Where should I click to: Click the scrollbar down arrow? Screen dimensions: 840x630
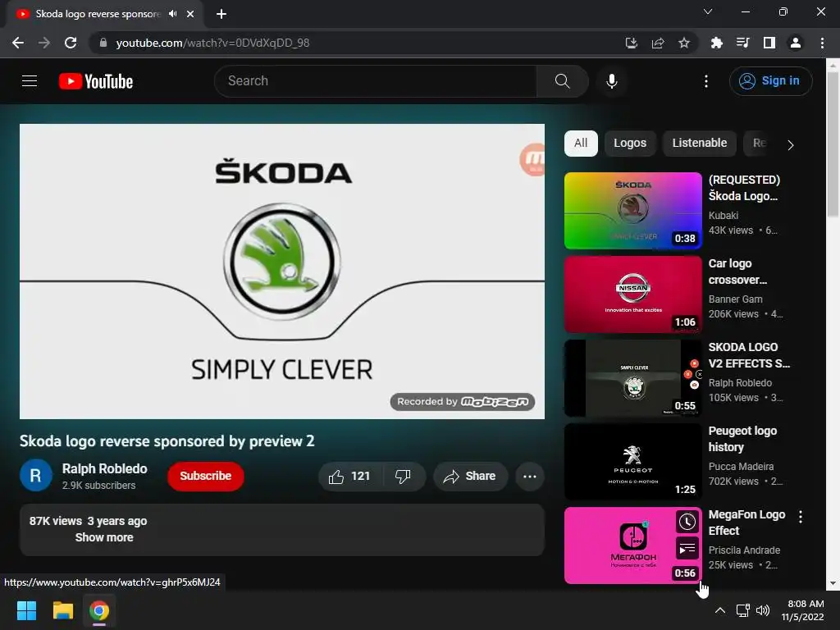[x=833, y=583]
